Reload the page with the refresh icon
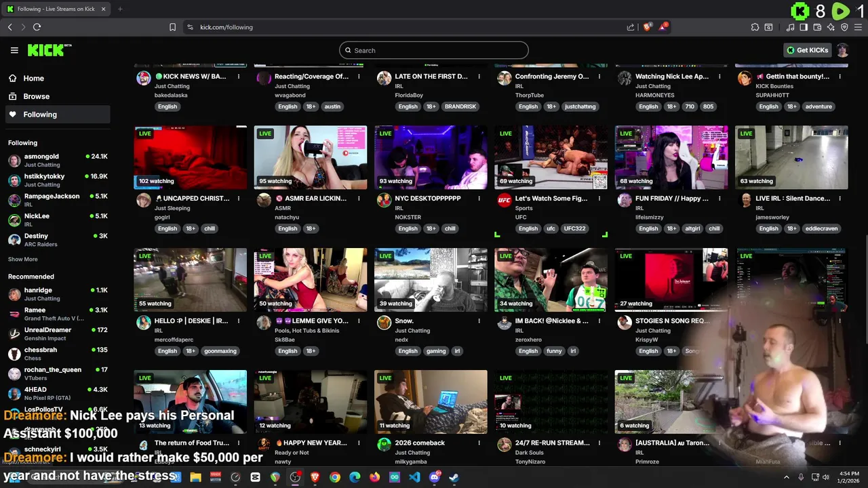 [x=37, y=27]
